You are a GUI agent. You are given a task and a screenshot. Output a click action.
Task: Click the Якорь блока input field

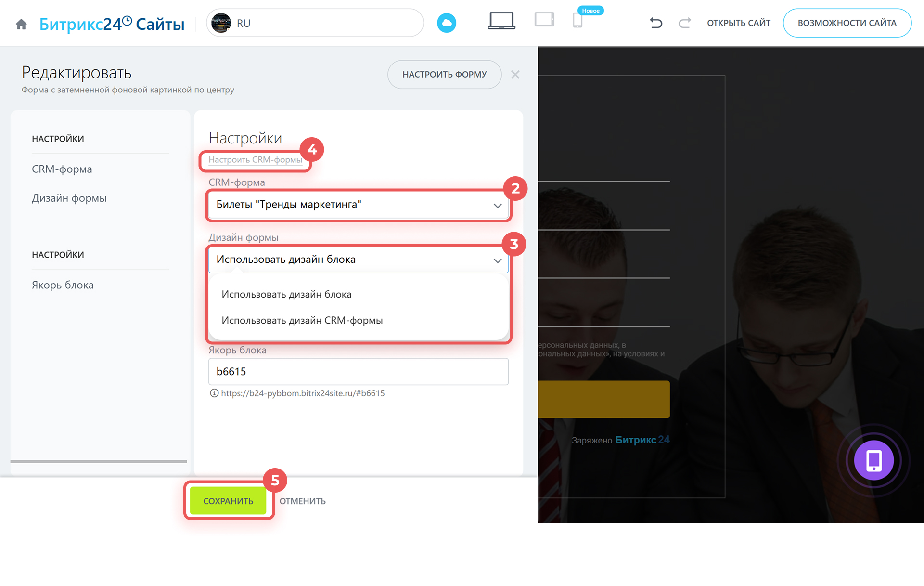coord(358,372)
